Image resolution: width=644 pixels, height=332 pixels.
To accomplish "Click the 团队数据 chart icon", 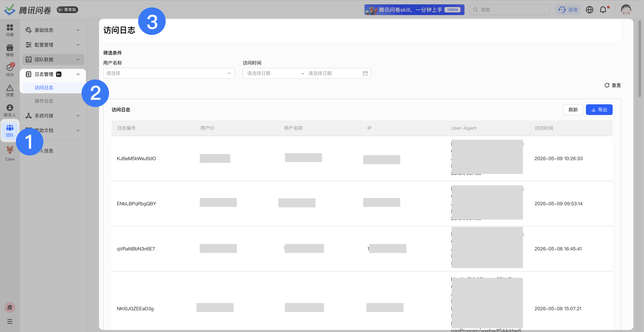I will 29,59.
